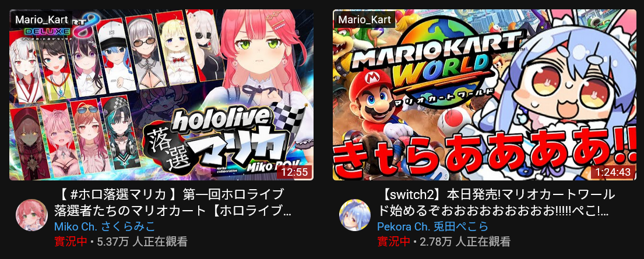Click the 1:24:43 duration badge

point(613,172)
